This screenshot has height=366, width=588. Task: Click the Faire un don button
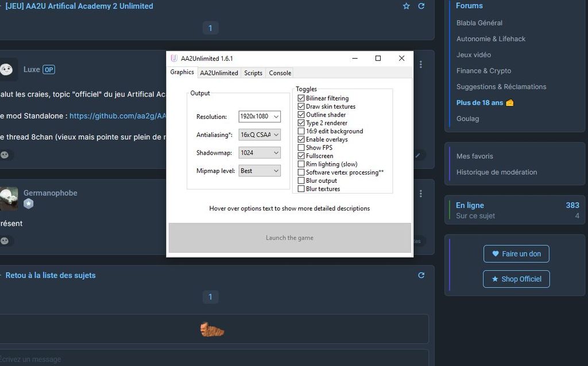516,254
